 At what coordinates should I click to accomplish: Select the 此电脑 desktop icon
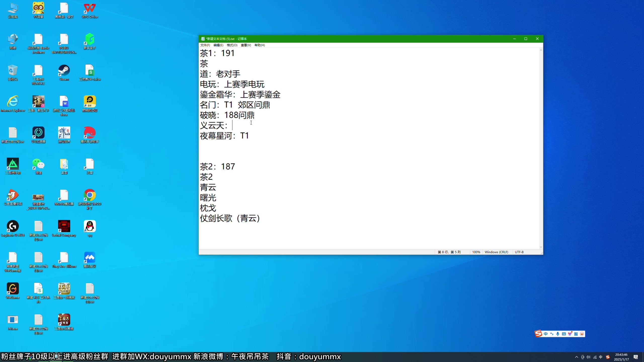pos(13,11)
